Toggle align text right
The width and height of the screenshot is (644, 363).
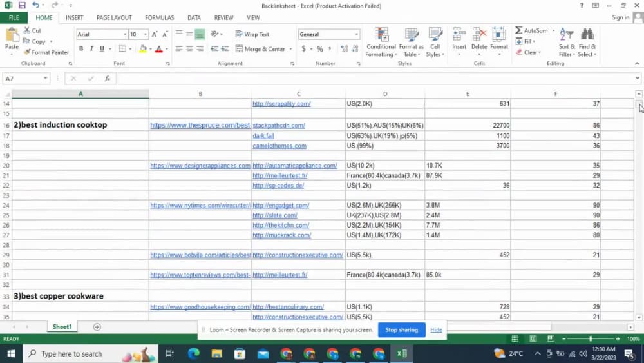tap(200, 49)
